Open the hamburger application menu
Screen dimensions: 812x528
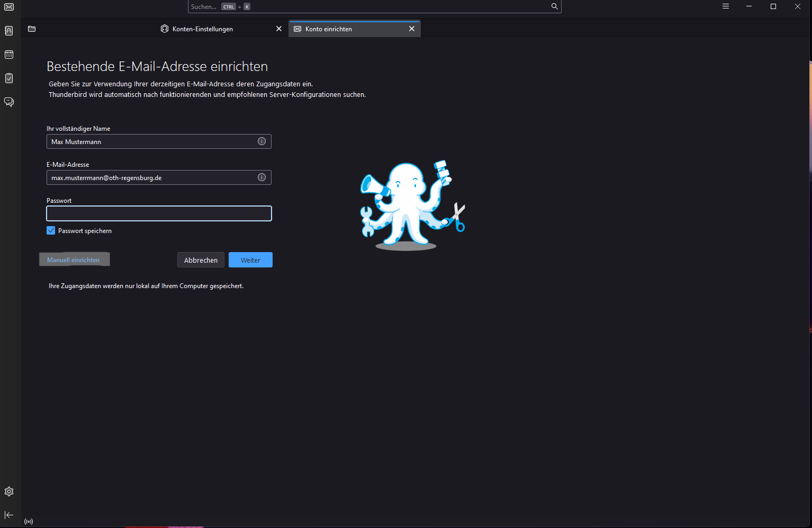725,6
